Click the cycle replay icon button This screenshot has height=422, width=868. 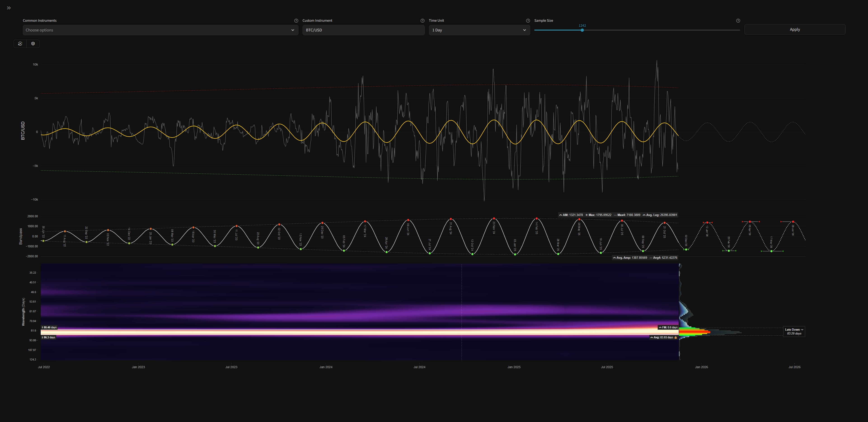pyautogui.click(x=20, y=43)
